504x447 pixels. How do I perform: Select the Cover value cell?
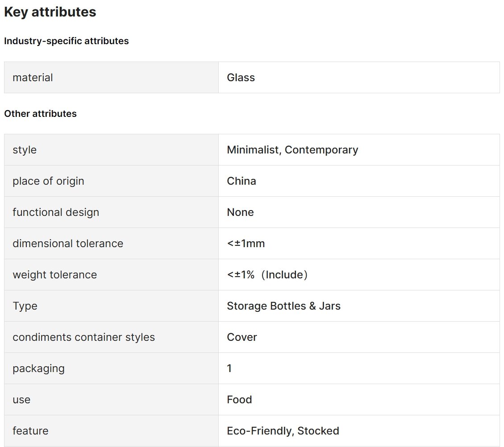coord(359,337)
